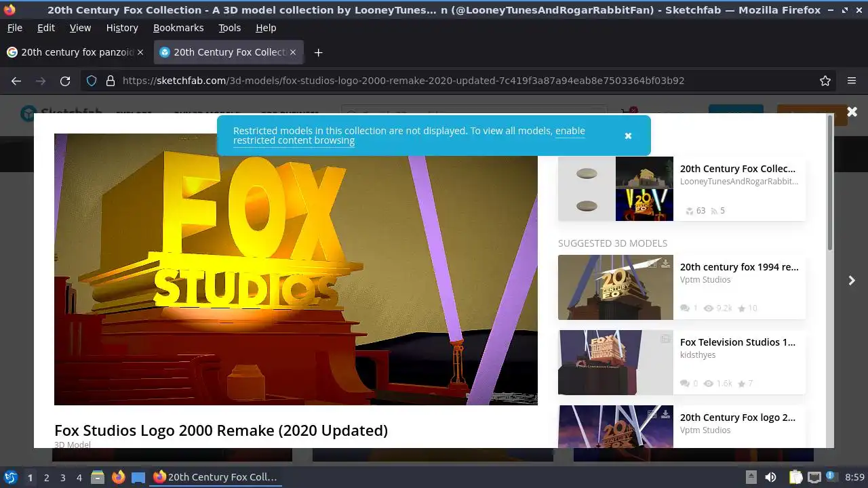This screenshot has width=868, height=488.
Task: Launch Firefox from taskbar quick launch
Action: [x=118, y=477]
